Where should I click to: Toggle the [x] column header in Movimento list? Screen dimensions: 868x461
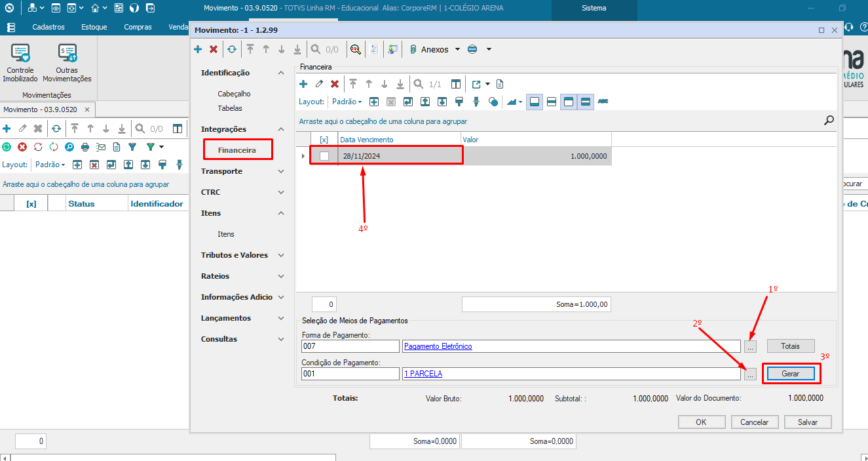tap(31, 204)
